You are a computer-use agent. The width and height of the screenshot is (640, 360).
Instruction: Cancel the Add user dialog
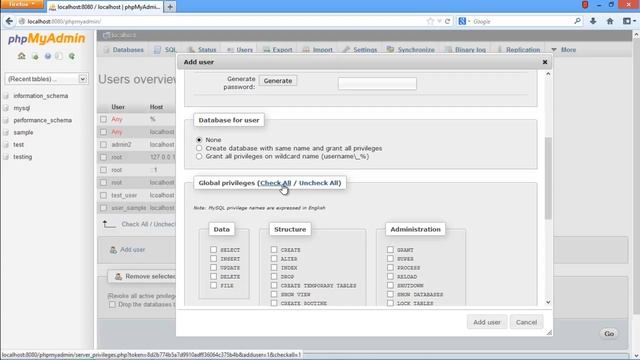[526, 322]
